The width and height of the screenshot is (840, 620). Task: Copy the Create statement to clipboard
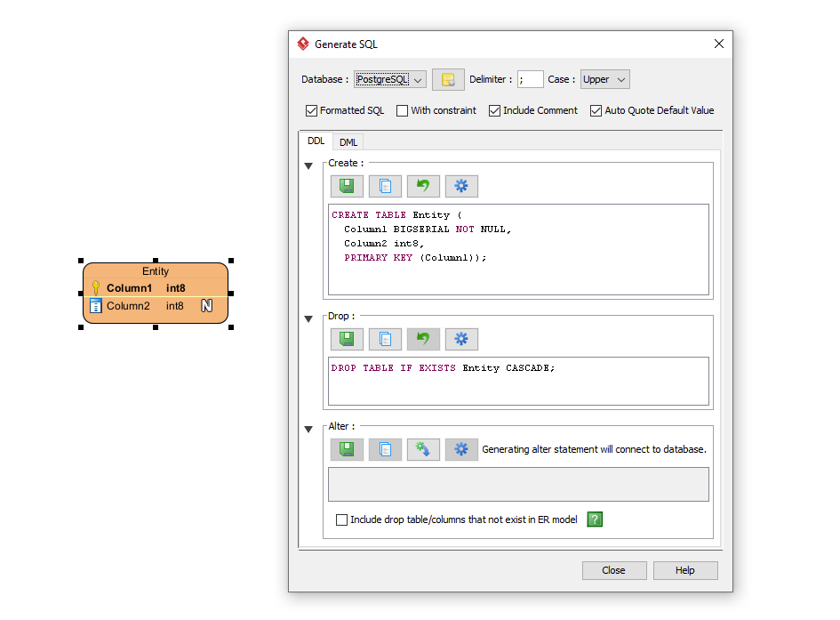click(x=385, y=186)
